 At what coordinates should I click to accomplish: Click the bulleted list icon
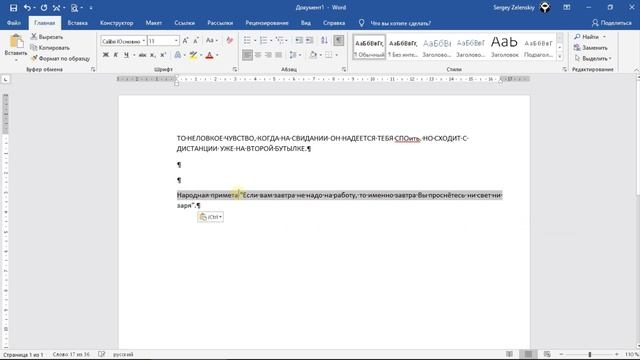(247, 40)
